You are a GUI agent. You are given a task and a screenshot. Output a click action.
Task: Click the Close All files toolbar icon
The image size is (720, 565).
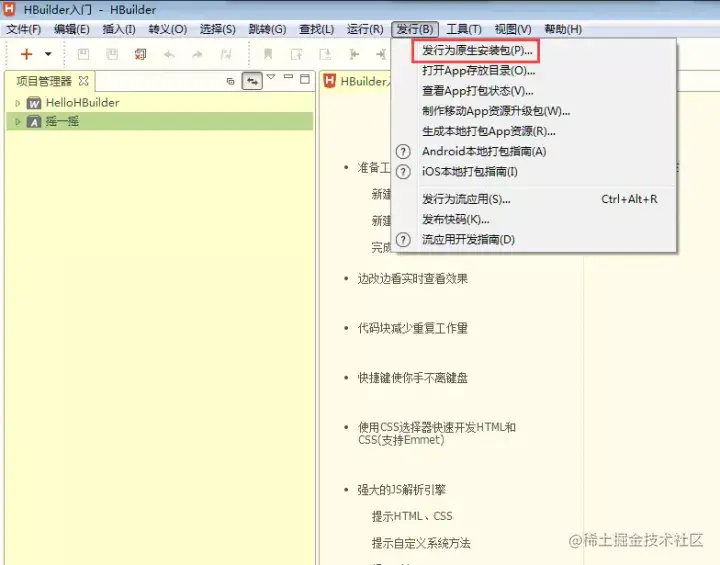[x=141, y=54]
